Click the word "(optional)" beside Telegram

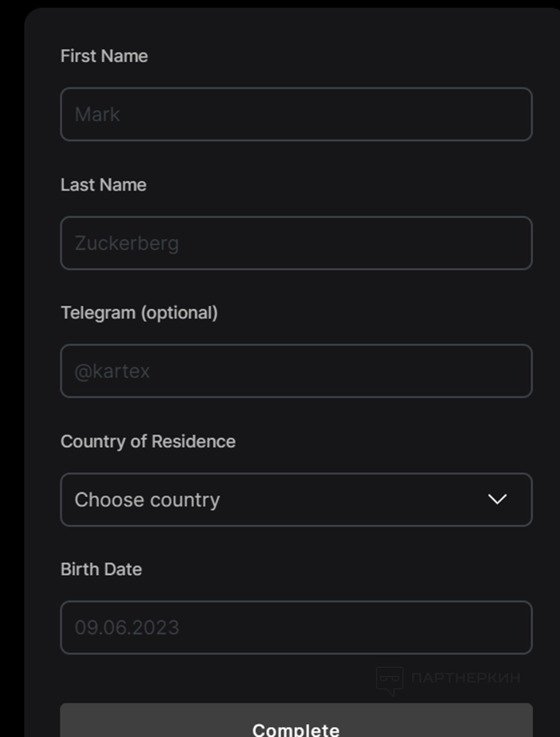tap(179, 312)
